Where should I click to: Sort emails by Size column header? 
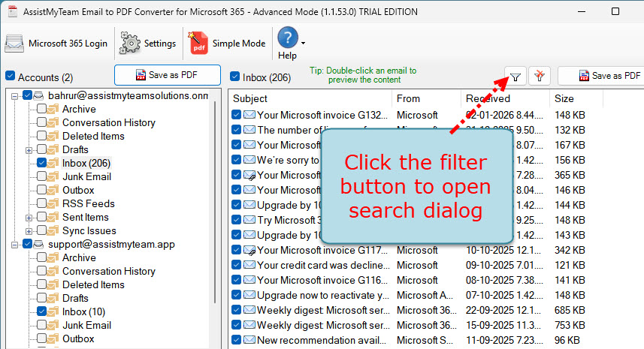pyautogui.click(x=564, y=98)
